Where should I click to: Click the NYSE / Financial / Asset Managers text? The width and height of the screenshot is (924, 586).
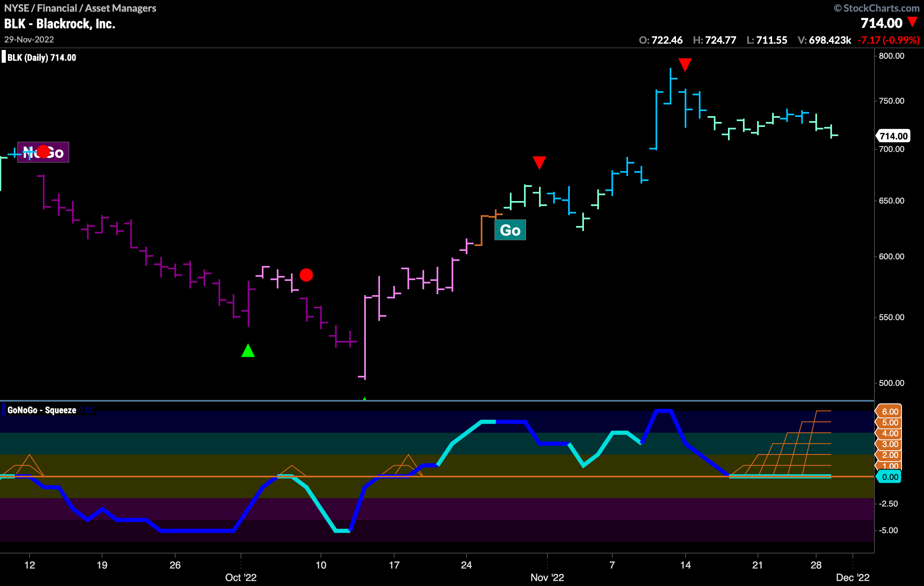(x=80, y=8)
